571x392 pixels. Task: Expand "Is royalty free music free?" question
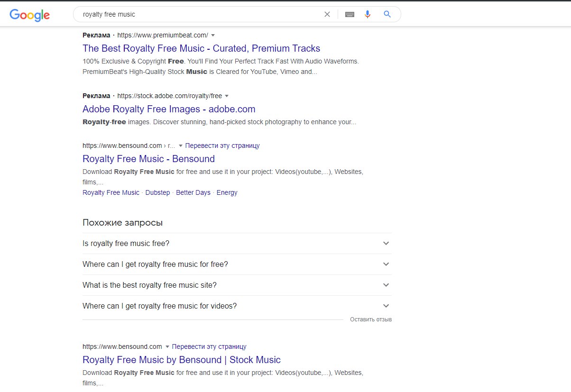(237, 243)
